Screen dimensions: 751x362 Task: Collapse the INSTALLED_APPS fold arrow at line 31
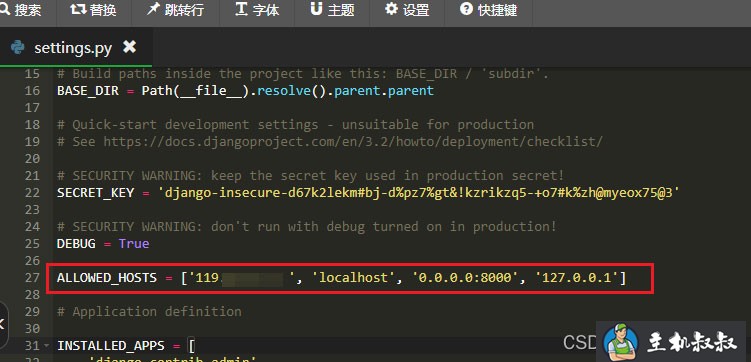pos(46,345)
